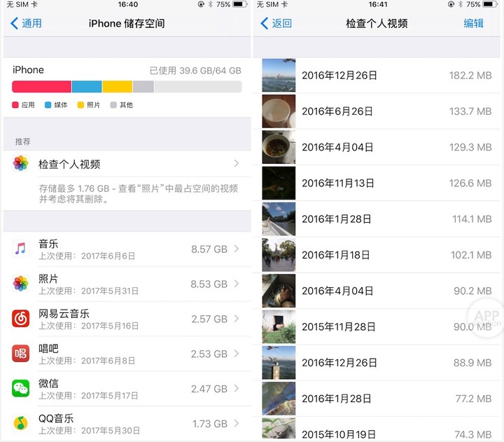Open the 182.2 MB video thumbnail
This screenshot has width=504, height=442.
coord(279,76)
